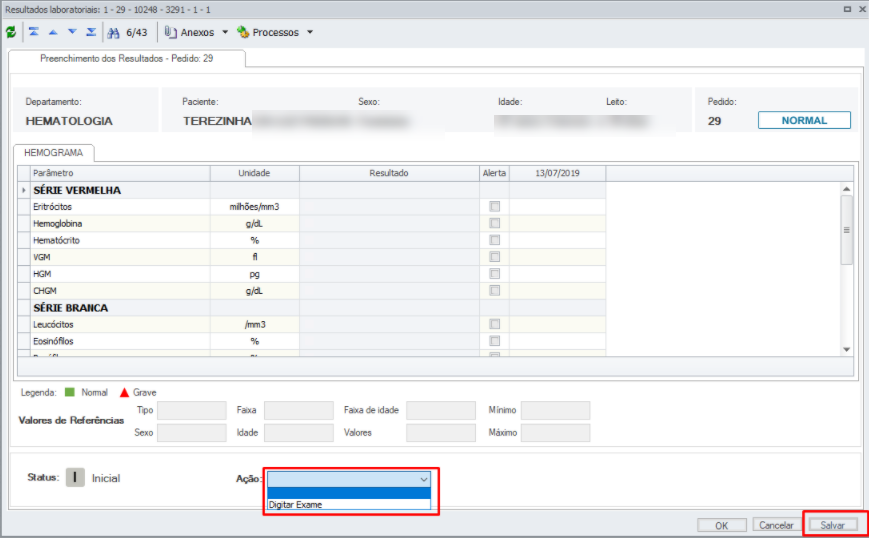Go to first record navigation icon
Viewport: 869px width, 538px height.
34,32
